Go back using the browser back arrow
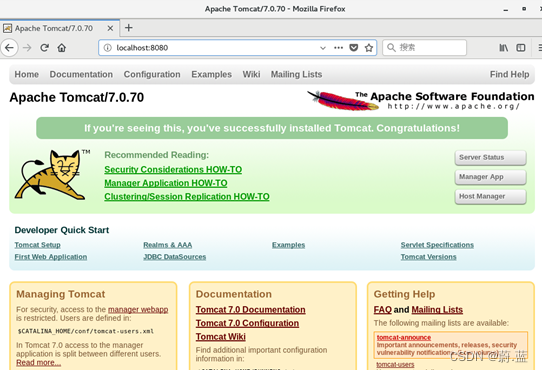543x372 pixels. tap(9, 47)
